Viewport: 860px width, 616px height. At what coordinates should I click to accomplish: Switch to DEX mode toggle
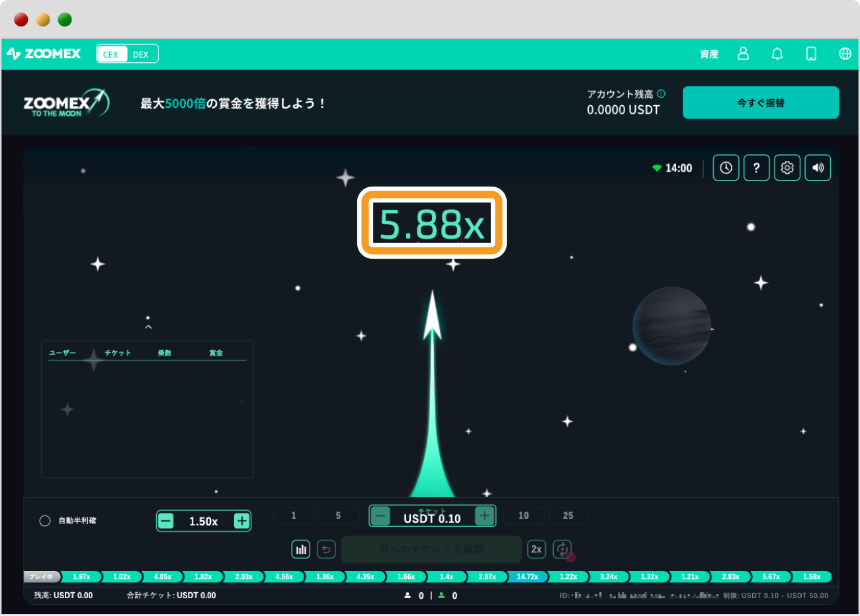pyautogui.click(x=141, y=54)
